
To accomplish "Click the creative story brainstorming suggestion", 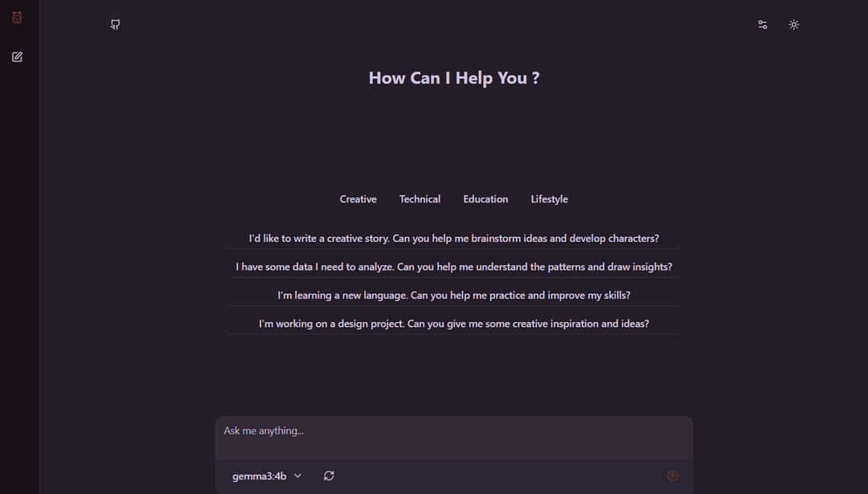I will [x=453, y=238].
